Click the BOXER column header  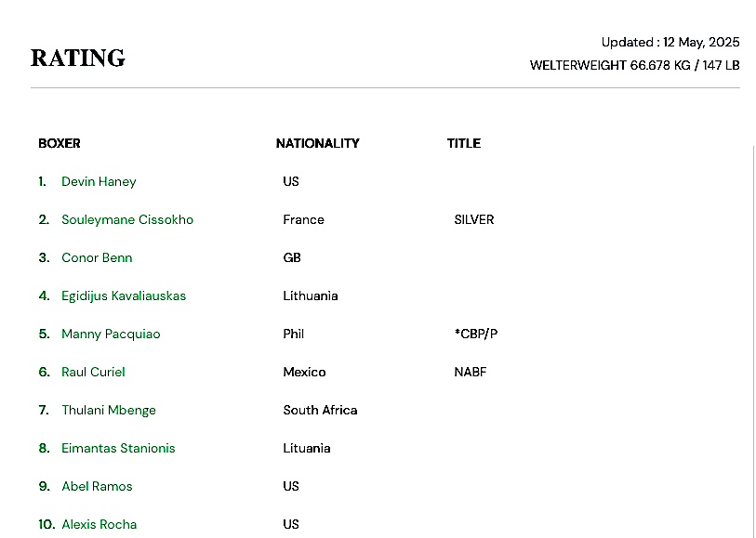[x=60, y=143]
